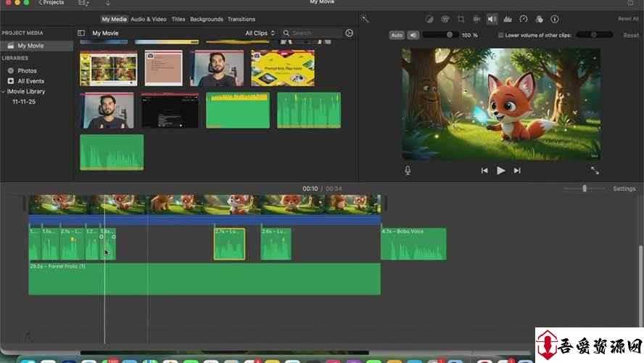
Task: Toggle the media sidebar visibility button
Action: coord(81,33)
